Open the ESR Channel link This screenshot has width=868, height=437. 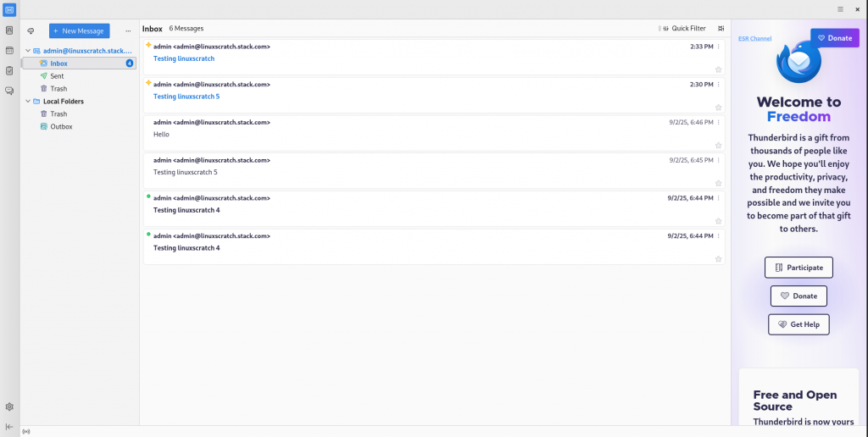point(754,39)
